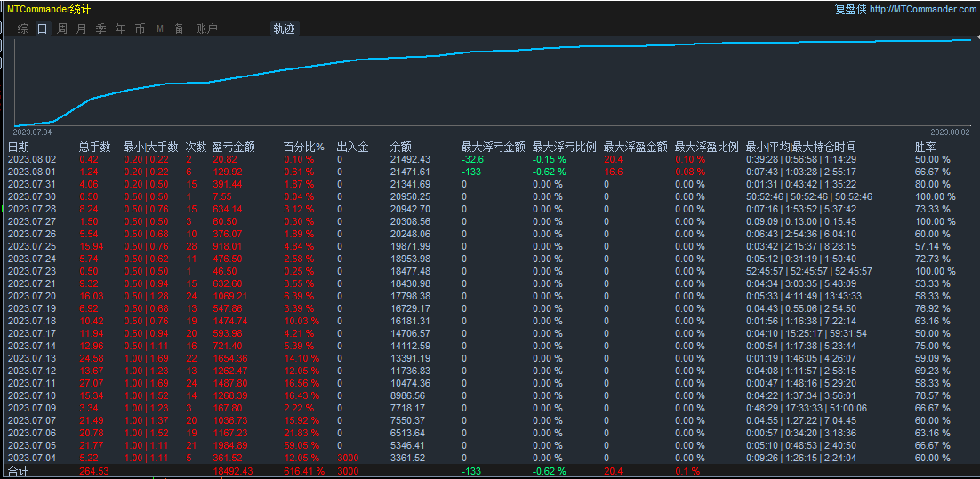
Task: Click the MTCommander统计 window title
Action: tap(48, 10)
